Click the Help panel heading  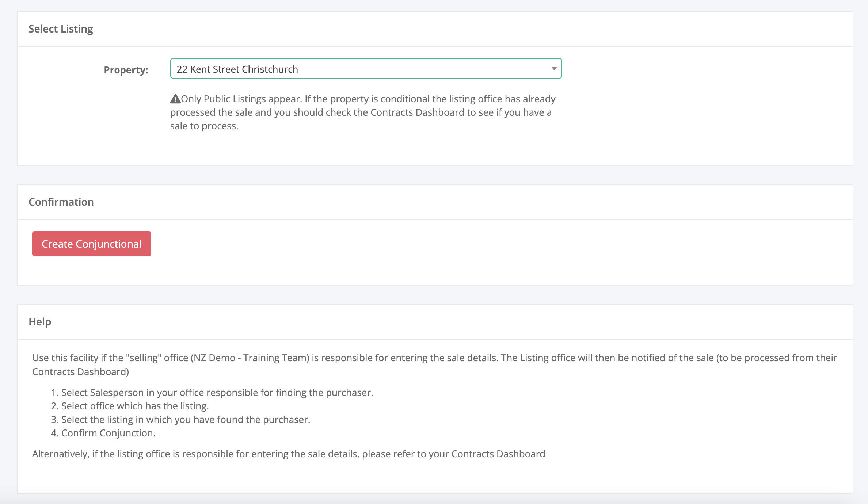tap(40, 322)
